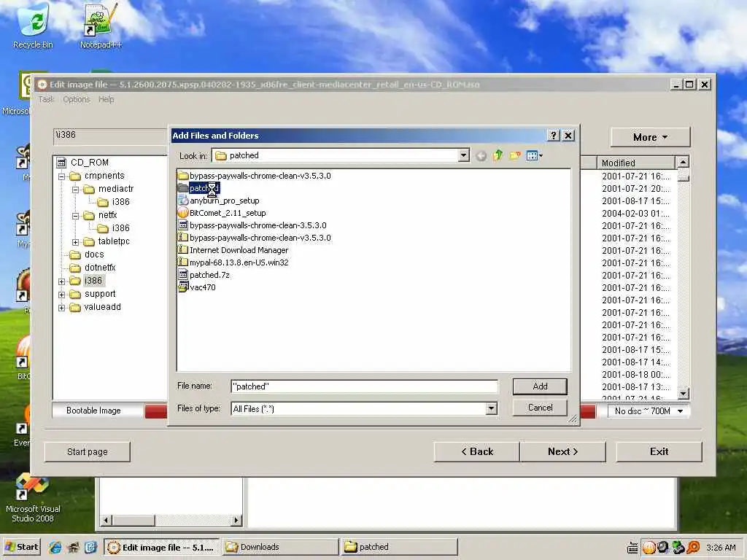The height and width of the screenshot is (560, 747).
Task: Select the mypal-68.13.8.en-US.win32 archive icon
Action: (183, 262)
